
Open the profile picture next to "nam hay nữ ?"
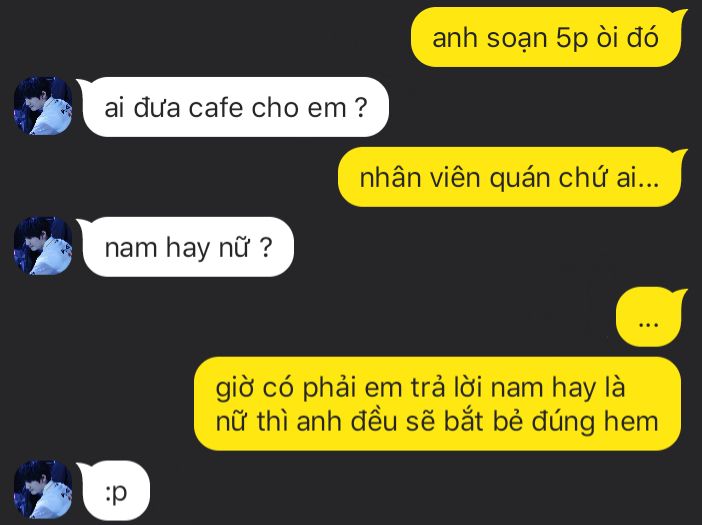[x=43, y=246]
